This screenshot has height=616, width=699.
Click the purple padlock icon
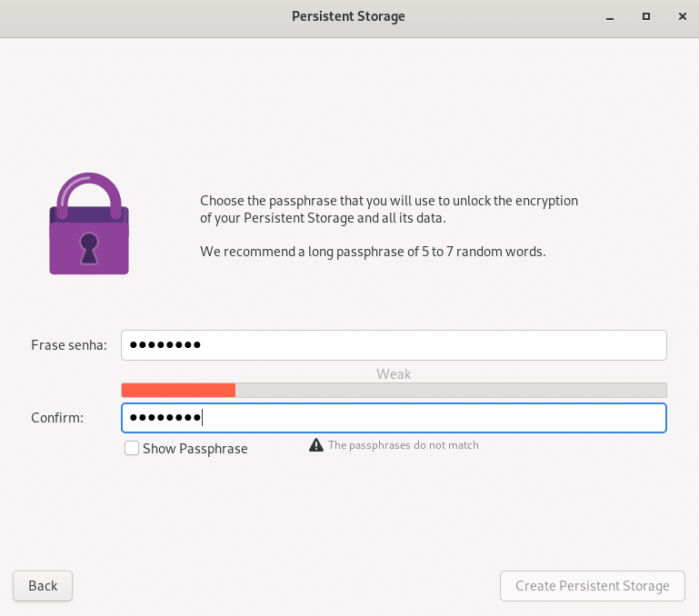click(89, 224)
